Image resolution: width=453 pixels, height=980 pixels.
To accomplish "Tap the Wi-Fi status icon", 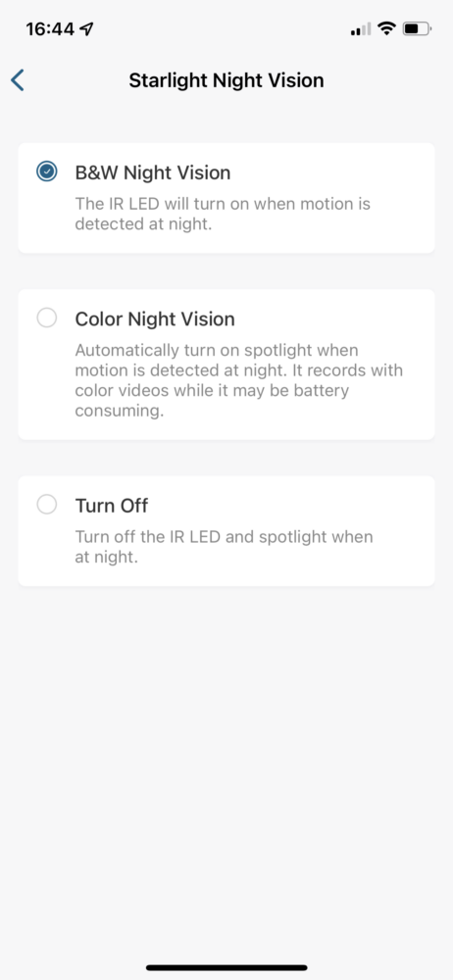I will tap(387, 28).
